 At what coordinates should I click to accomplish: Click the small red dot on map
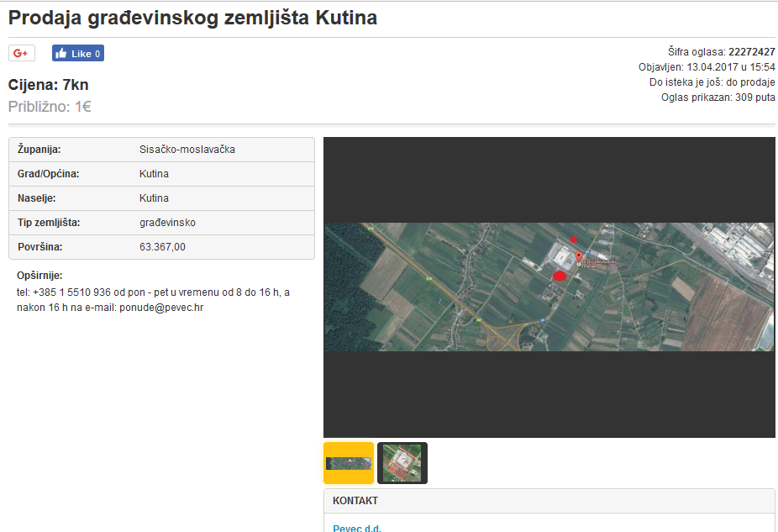pos(574,240)
